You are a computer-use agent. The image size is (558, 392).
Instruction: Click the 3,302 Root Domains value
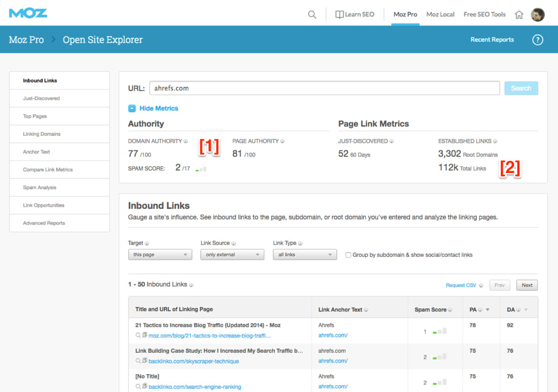[x=467, y=154]
